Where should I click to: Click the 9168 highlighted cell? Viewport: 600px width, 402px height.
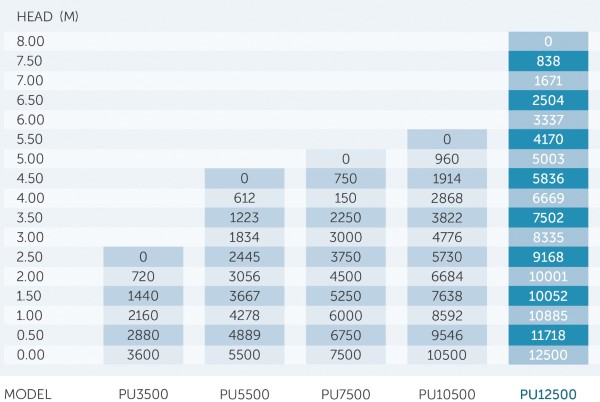tap(548, 257)
